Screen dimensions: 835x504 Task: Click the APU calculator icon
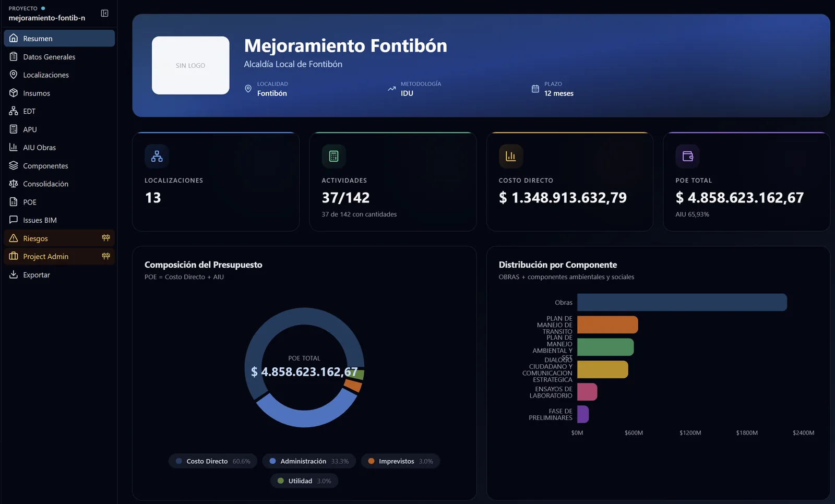14,129
